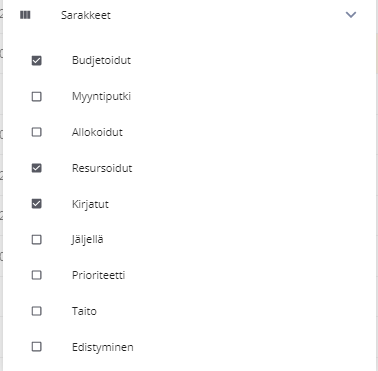Click the Sarakkeet section header

[x=189, y=15]
